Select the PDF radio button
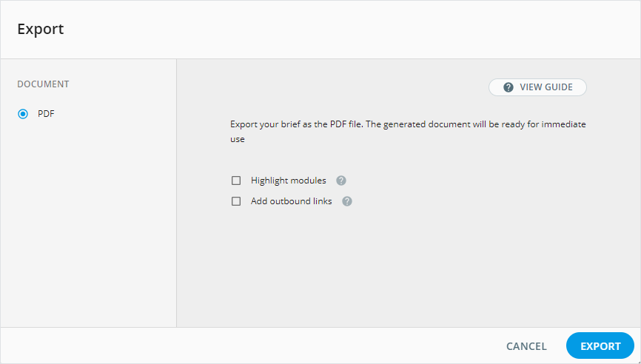This screenshot has width=641, height=364. click(23, 114)
